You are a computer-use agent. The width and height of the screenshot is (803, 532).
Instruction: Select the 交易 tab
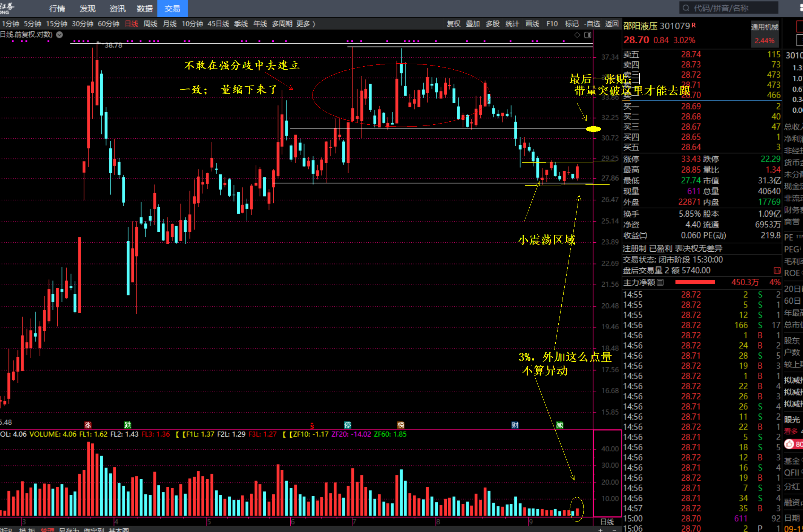(x=172, y=8)
